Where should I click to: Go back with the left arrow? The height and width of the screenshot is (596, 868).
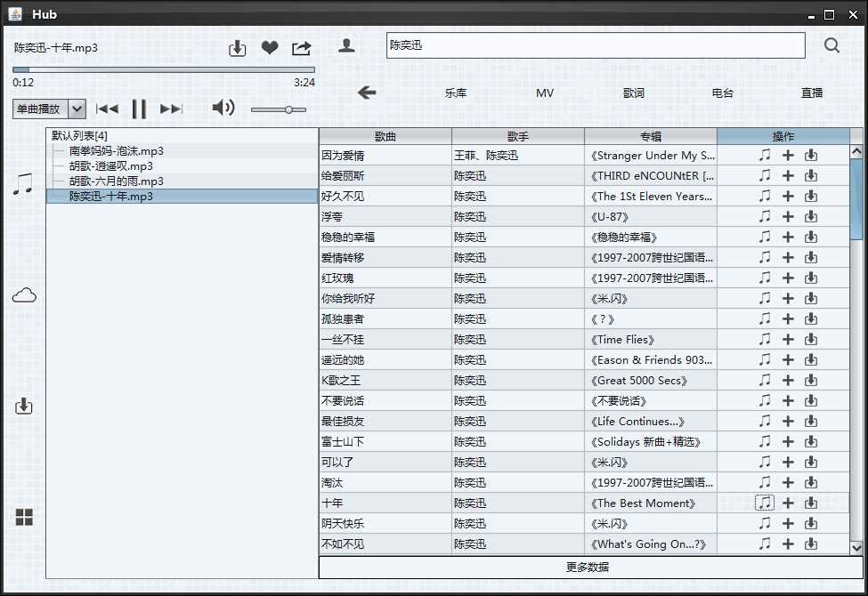coord(367,93)
